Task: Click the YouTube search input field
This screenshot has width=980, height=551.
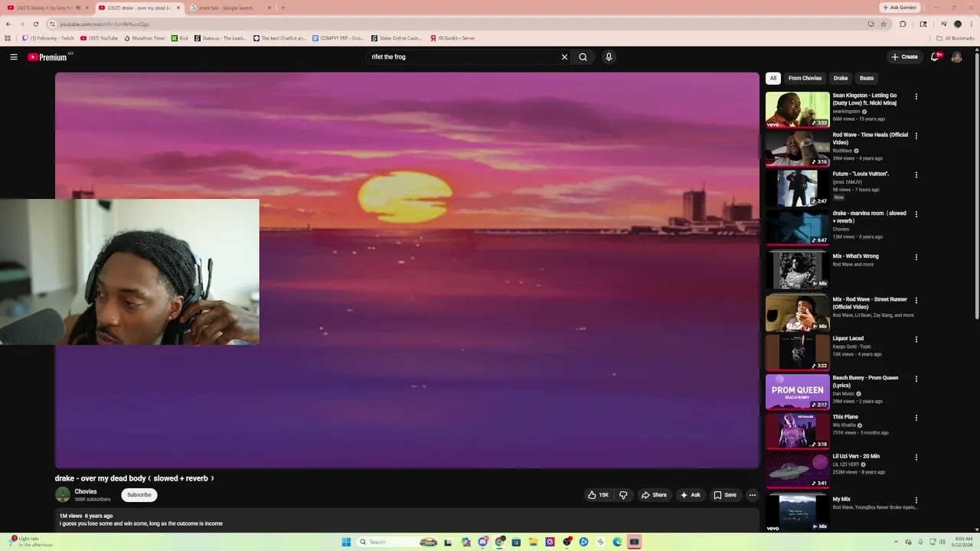Action: [463, 57]
